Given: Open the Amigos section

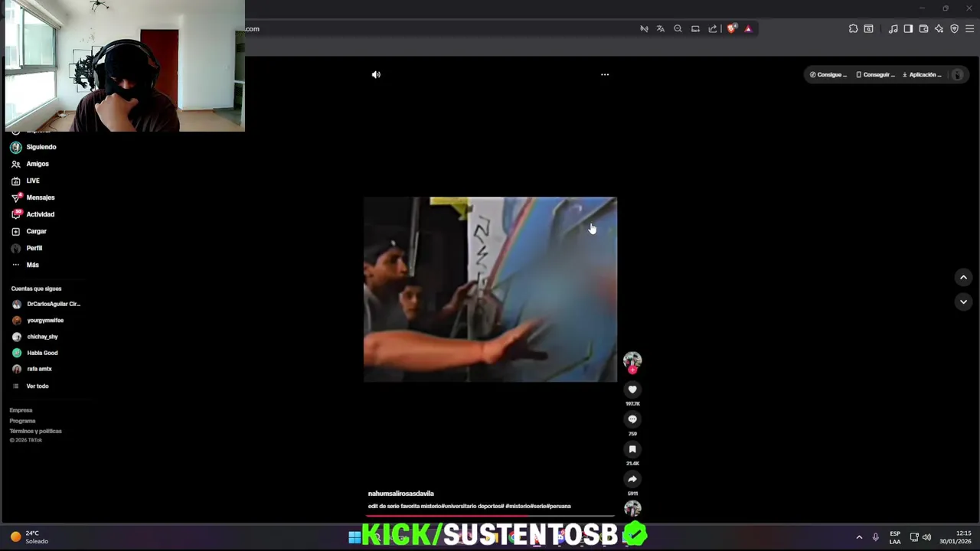Looking at the screenshot, I should [30, 164].
